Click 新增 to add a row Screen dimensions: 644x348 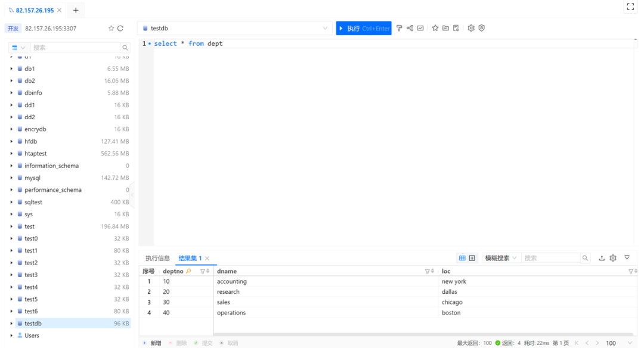[152, 343]
